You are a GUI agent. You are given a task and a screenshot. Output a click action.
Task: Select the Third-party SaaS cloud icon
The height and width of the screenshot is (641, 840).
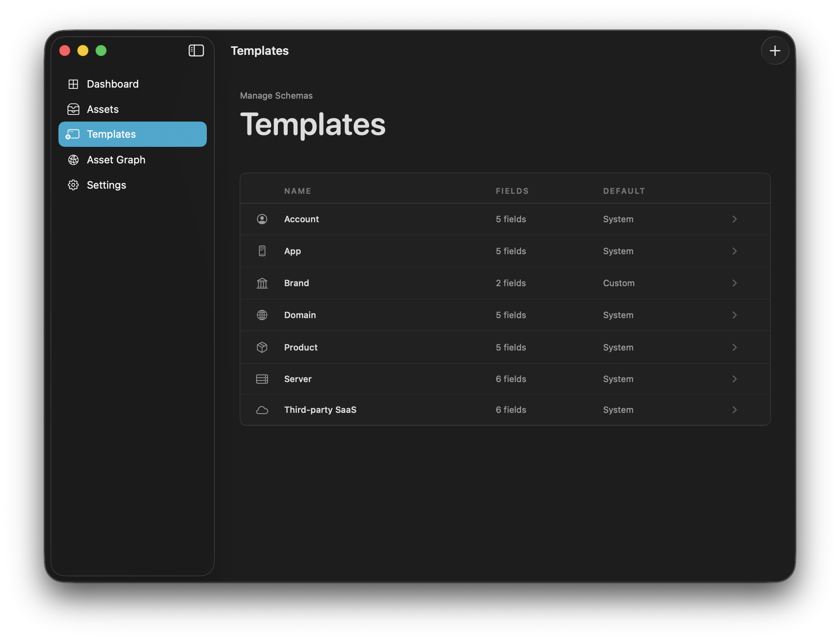click(262, 410)
